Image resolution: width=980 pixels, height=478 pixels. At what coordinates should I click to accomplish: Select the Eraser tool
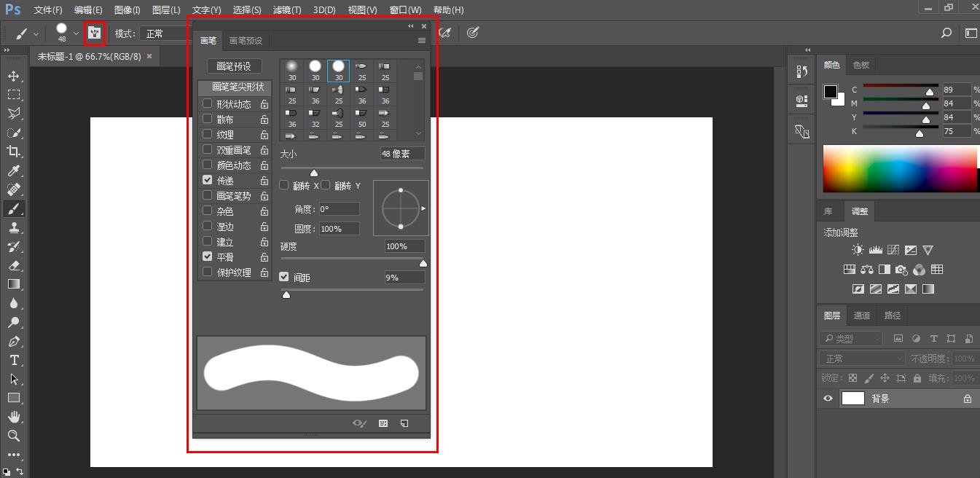click(13, 265)
